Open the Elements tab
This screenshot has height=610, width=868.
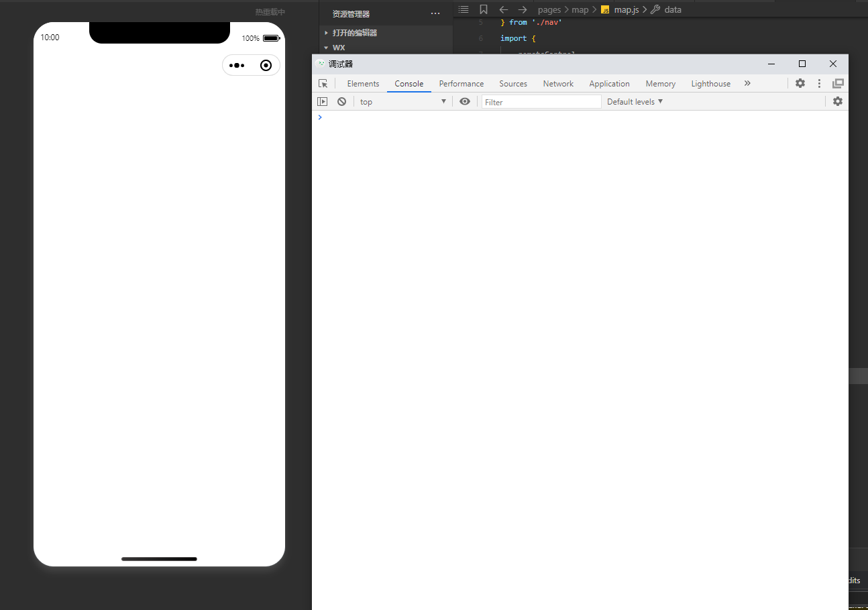click(x=363, y=84)
